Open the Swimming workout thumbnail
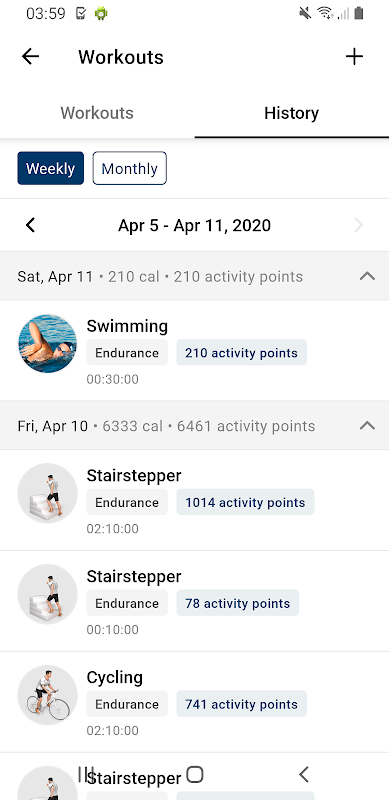The height and width of the screenshot is (800, 389). coord(47,343)
